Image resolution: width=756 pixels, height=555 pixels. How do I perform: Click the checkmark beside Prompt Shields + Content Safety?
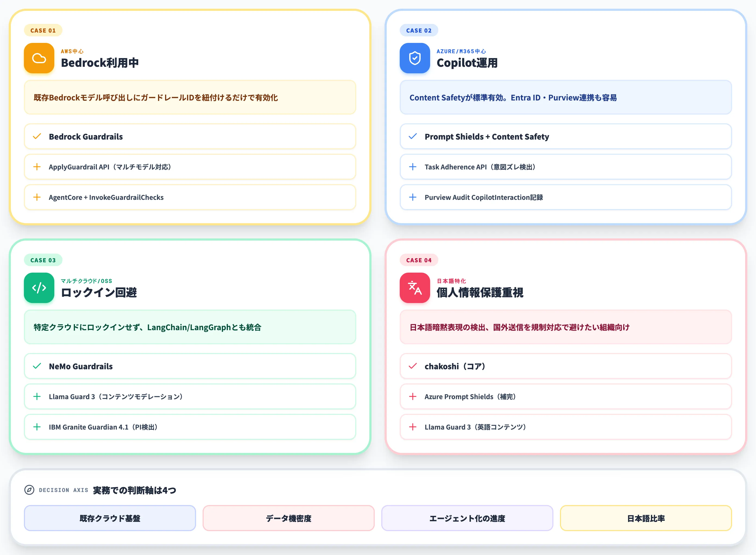(412, 136)
